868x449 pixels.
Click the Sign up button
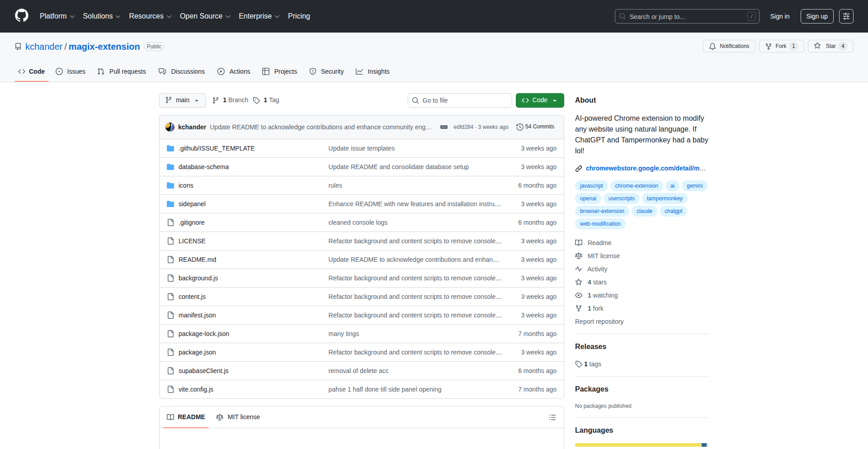click(x=816, y=16)
